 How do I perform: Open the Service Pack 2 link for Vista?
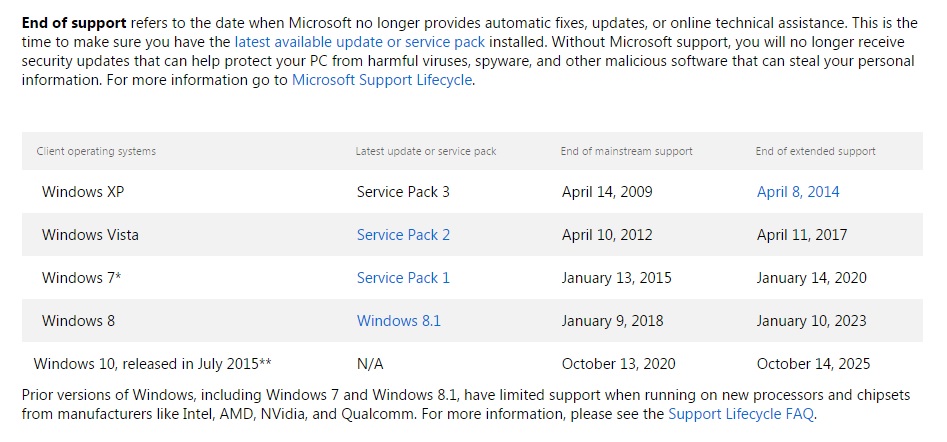pos(403,235)
